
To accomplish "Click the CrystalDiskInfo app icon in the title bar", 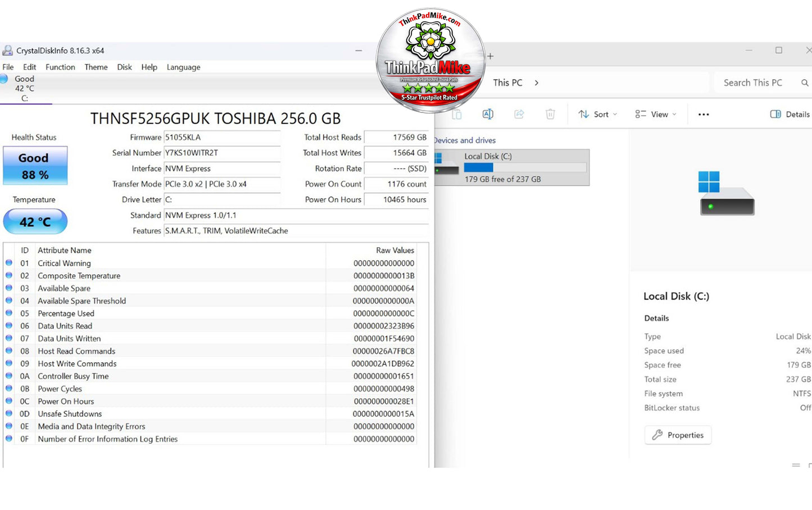I will coord(7,51).
